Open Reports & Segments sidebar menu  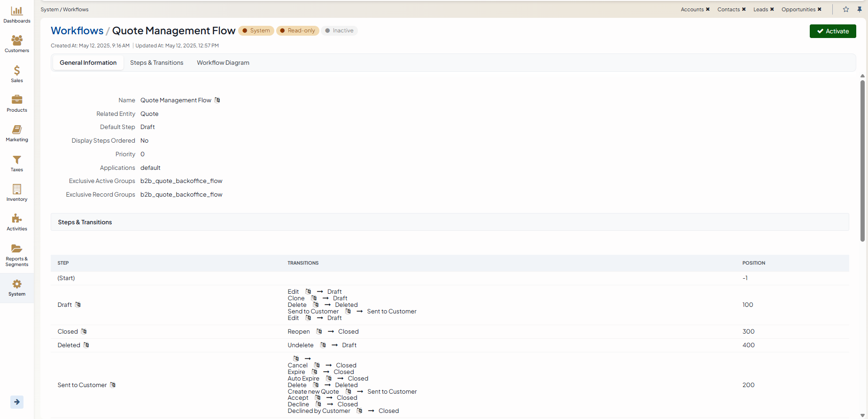(x=17, y=255)
